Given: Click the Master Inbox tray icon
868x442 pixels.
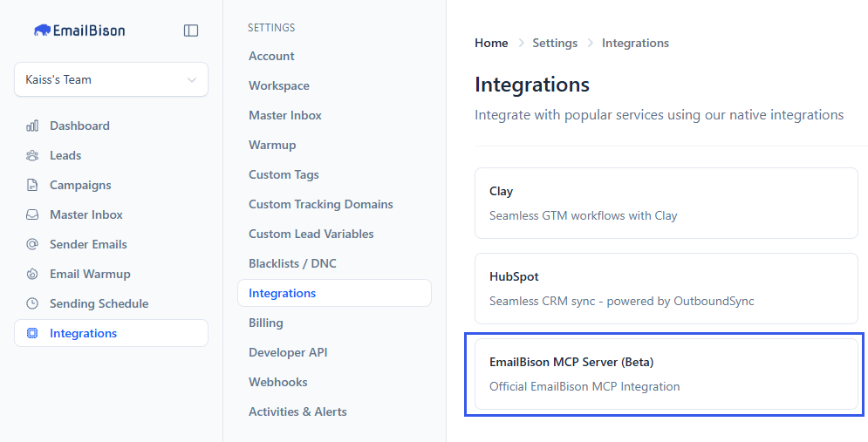Looking at the screenshot, I should (32, 214).
